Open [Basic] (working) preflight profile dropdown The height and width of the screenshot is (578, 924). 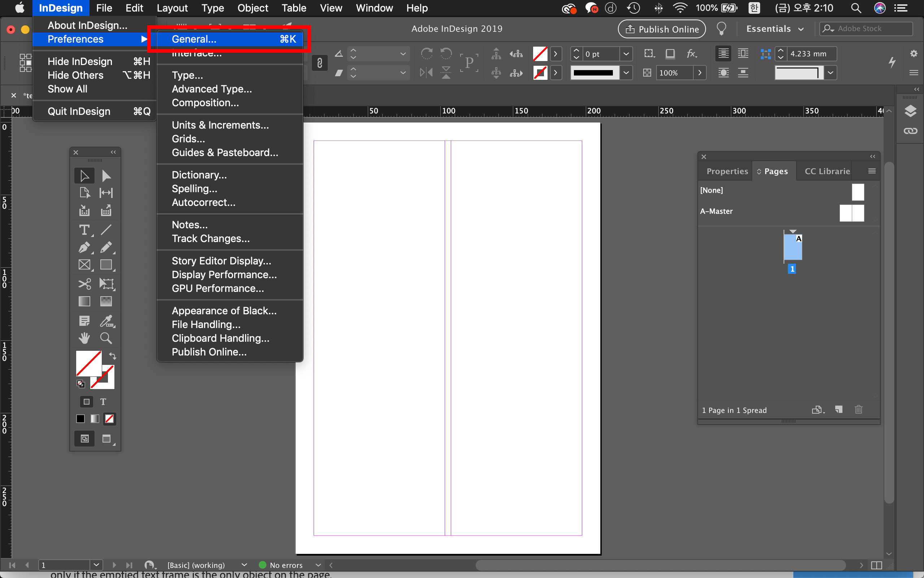tap(244, 565)
